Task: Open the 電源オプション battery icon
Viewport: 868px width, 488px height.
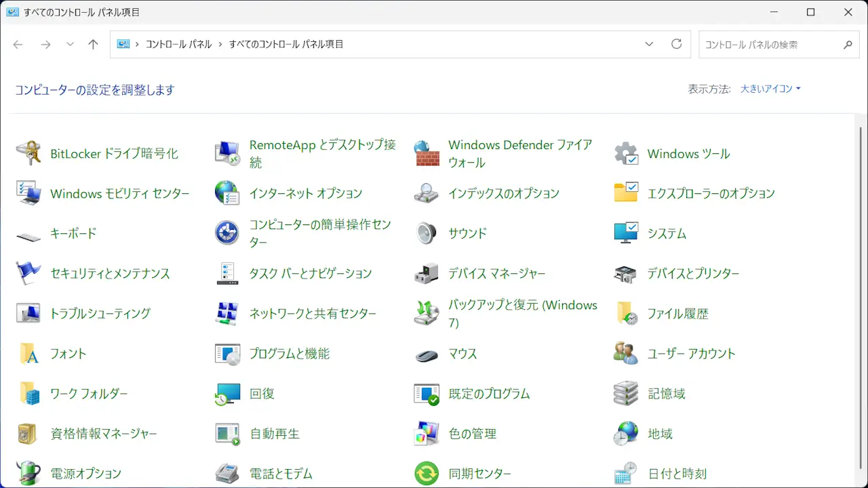Action: (28, 473)
